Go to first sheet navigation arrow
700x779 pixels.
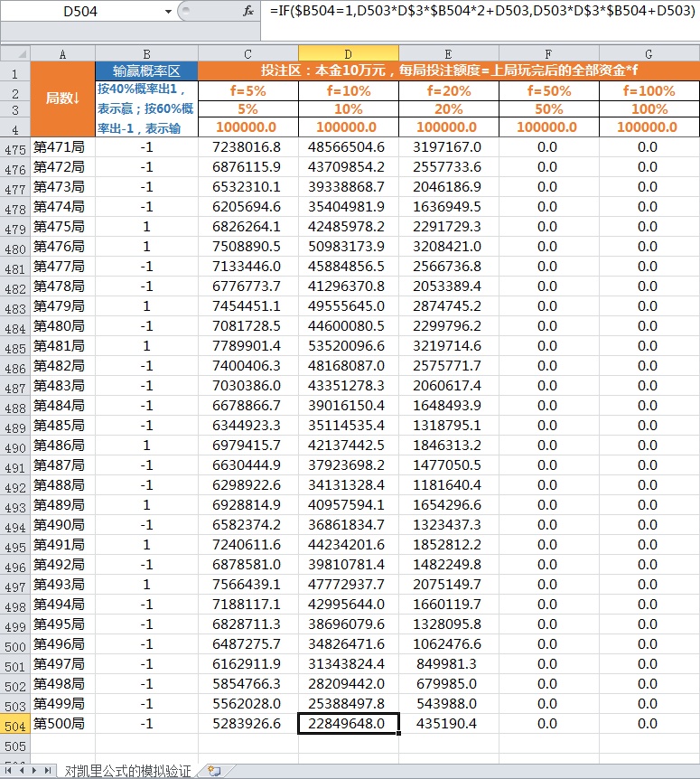pyautogui.click(x=10, y=771)
